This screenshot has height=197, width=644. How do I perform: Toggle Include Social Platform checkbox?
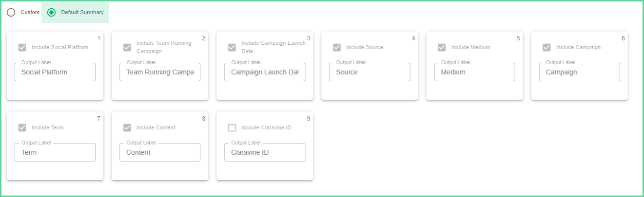click(22, 48)
